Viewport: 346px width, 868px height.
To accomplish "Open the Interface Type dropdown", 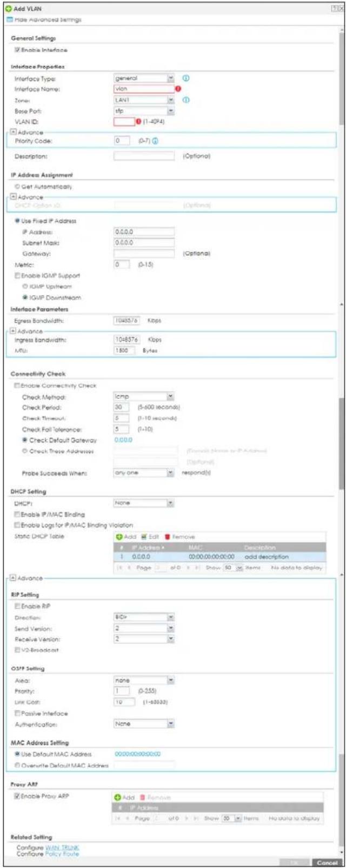I will pos(144,78).
